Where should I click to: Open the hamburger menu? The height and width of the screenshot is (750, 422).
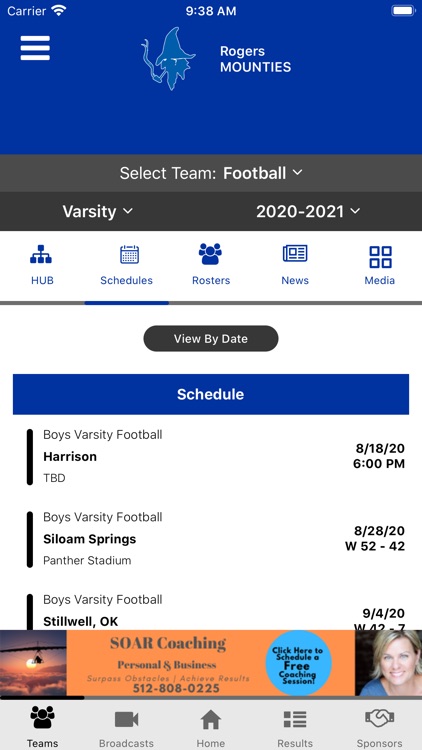[35, 48]
